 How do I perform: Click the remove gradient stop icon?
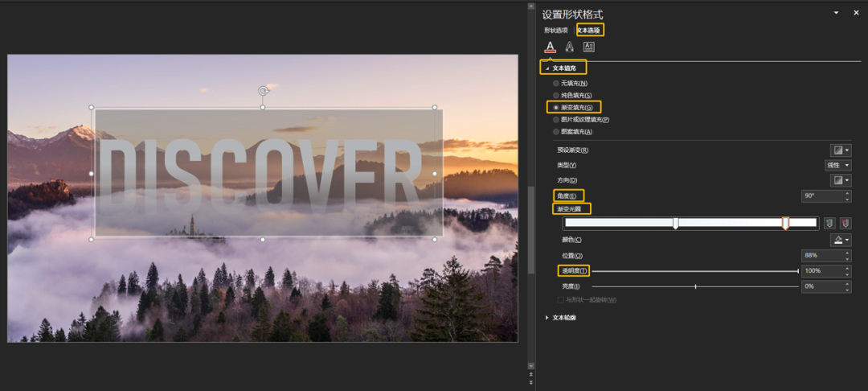tap(845, 223)
